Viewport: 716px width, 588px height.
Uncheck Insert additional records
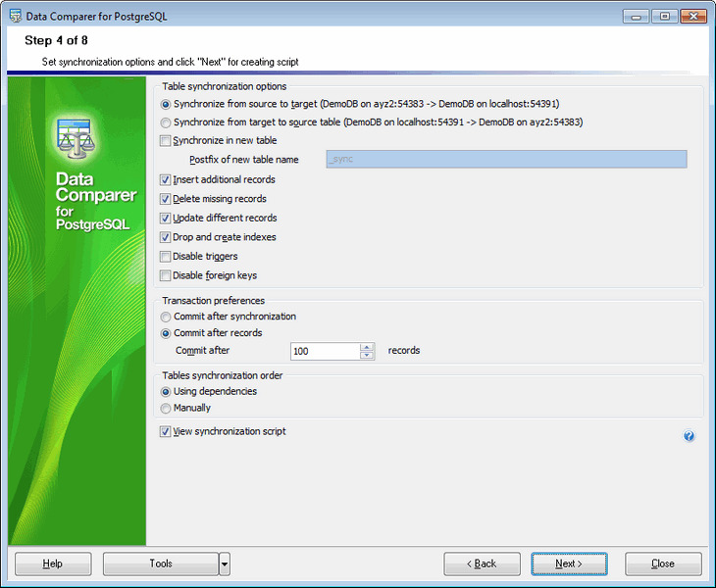tap(166, 180)
